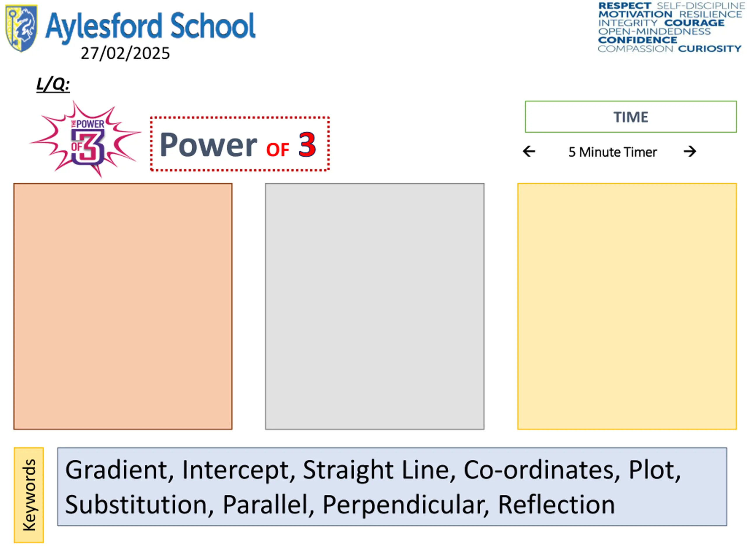Click the Aylesford School crest logo

tap(21, 28)
